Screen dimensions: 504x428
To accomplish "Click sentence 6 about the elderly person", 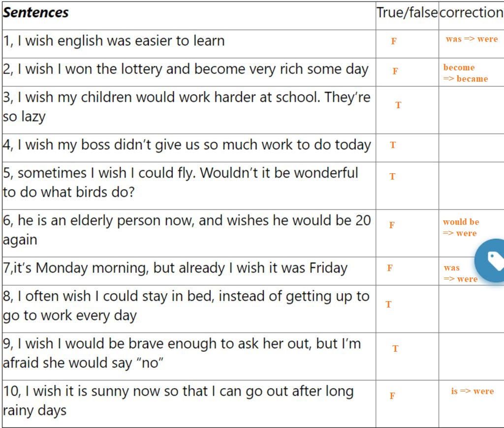I will click(187, 230).
